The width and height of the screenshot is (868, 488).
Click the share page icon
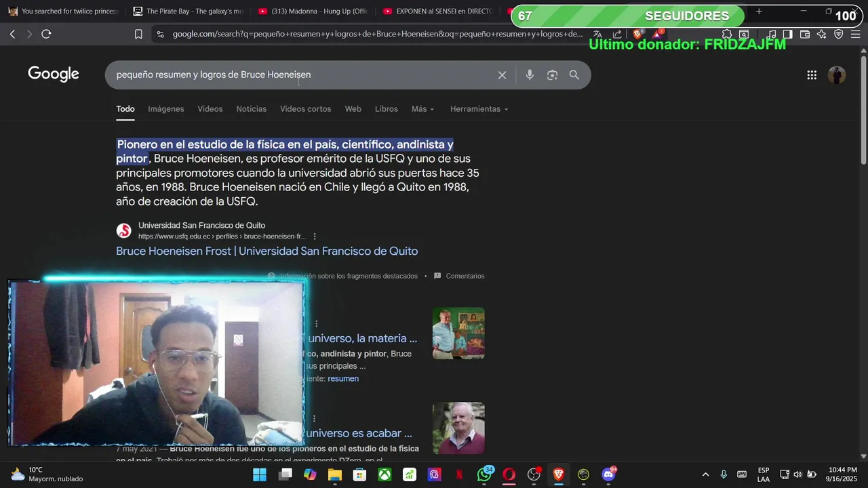tap(617, 34)
